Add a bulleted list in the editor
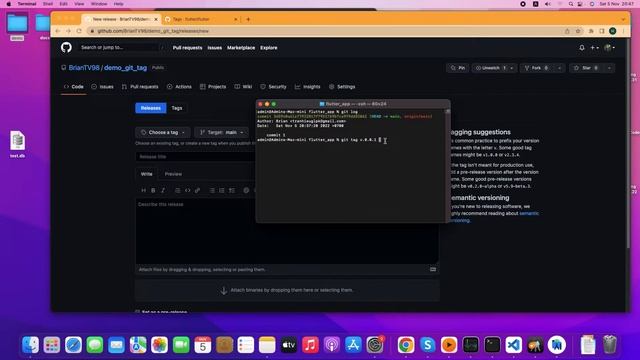640x360 pixels. pyautogui.click(x=212, y=190)
